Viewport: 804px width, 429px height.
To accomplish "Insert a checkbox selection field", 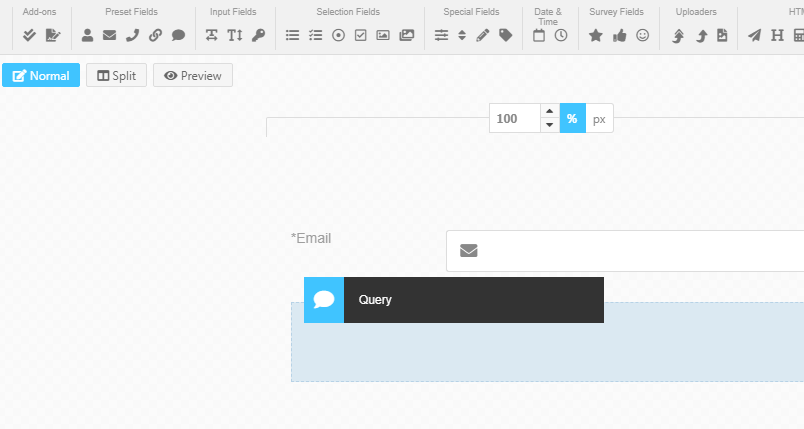I will [x=360, y=35].
